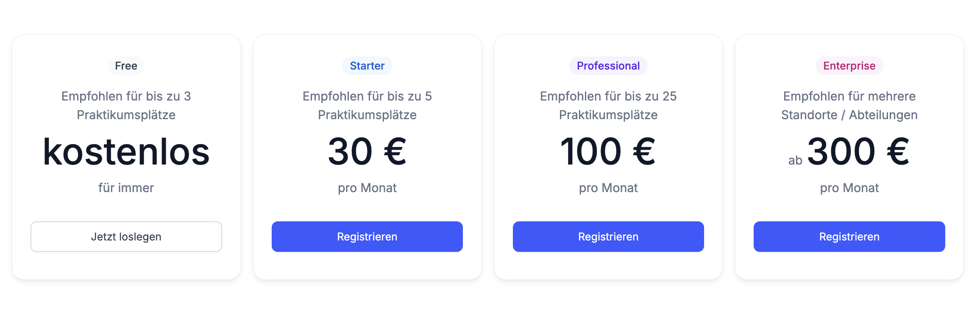Screen dimensions: 980x310
Task: Click the "Jetzt loslegen" button
Action: coord(126,237)
